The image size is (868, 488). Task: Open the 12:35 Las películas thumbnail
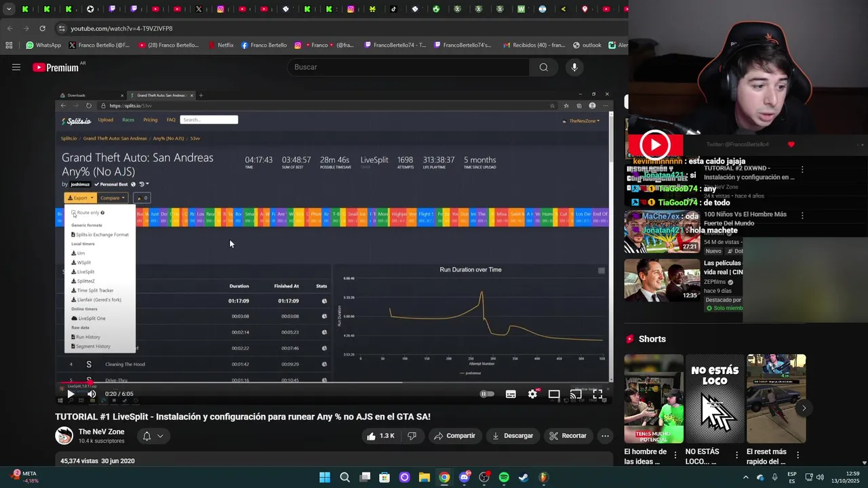[662, 280]
